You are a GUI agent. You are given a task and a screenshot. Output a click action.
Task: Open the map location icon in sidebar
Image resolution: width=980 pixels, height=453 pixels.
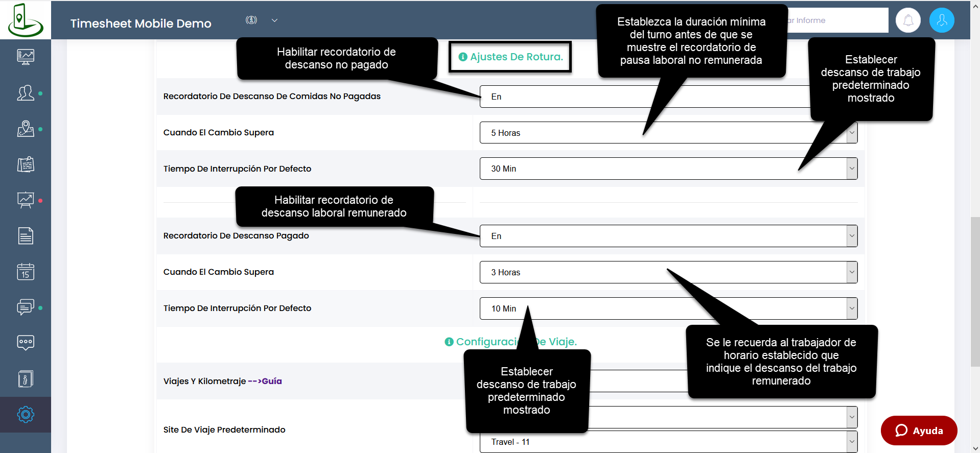point(26,129)
